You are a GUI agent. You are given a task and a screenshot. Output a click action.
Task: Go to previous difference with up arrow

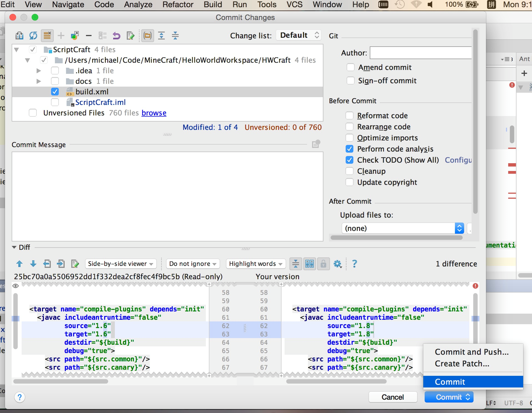click(x=19, y=264)
